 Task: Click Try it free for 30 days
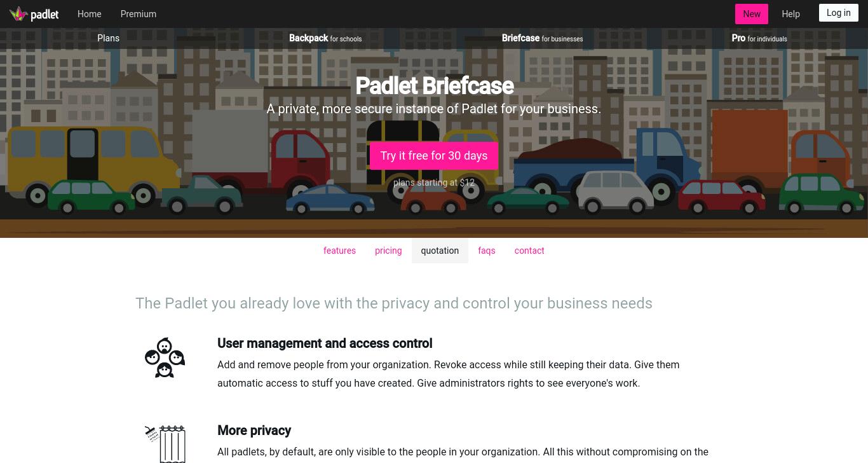pyautogui.click(x=434, y=156)
